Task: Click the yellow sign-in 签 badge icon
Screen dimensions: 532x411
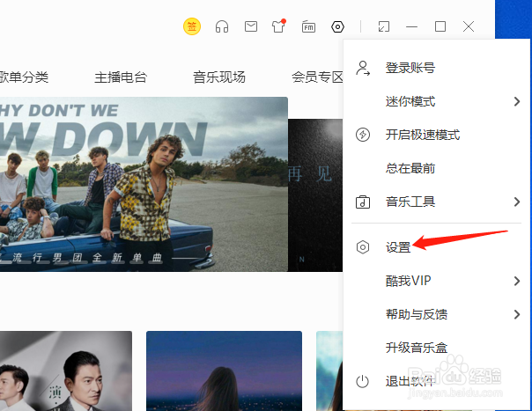Action: 192,26
